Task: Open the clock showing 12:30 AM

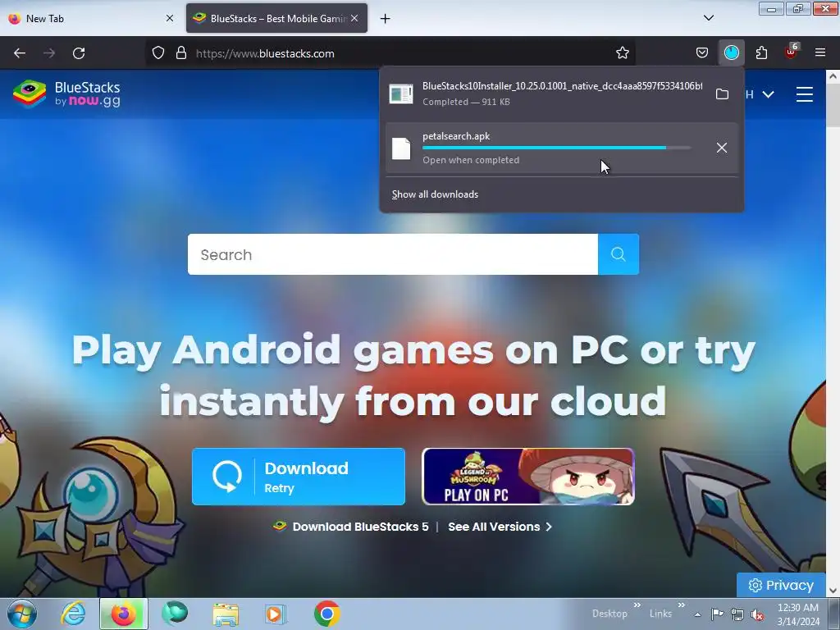Action: (797, 614)
